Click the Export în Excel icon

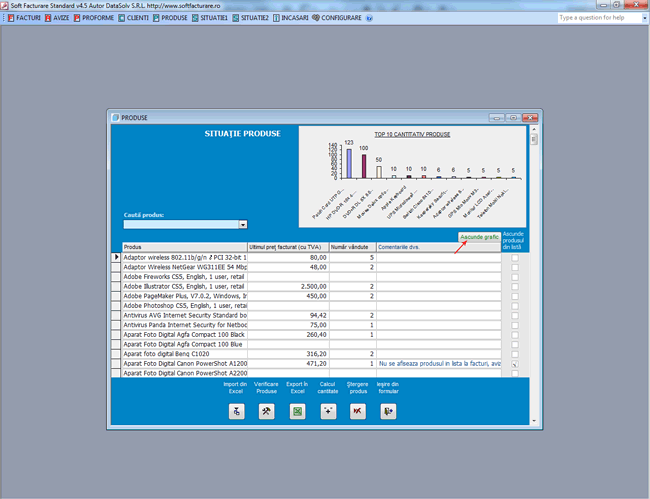[x=298, y=412]
